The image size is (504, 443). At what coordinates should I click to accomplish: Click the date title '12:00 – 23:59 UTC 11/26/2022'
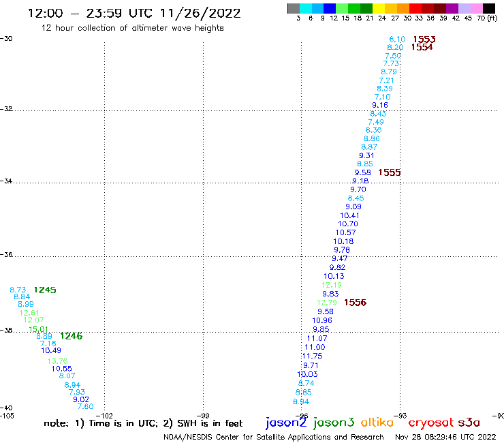coord(134,13)
